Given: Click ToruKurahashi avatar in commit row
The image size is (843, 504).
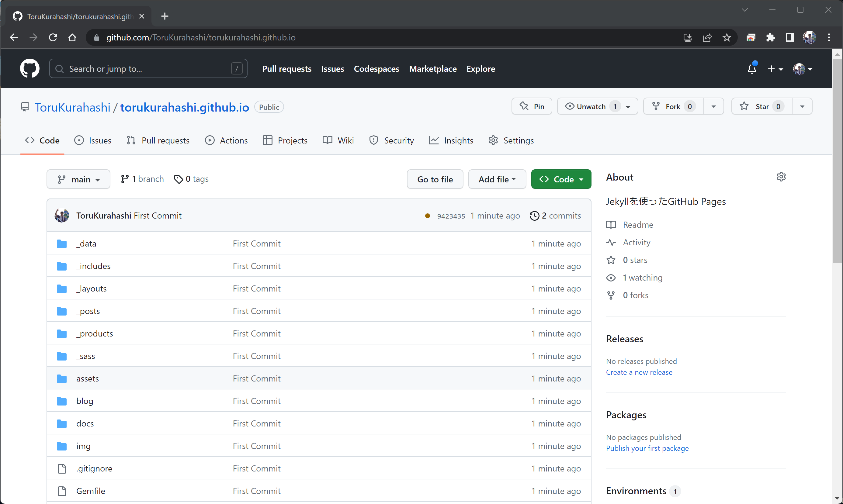Looking at the screenshot, I should [x=62, y=216].
